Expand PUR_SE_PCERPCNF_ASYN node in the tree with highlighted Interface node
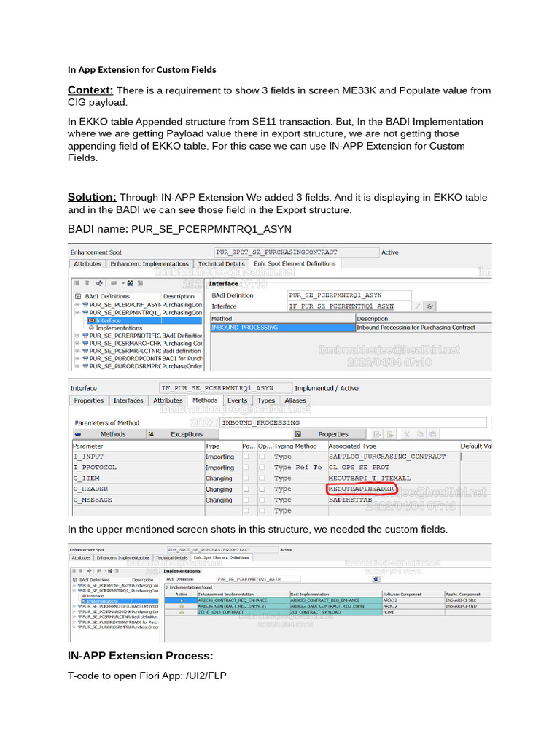Viewport: 560px width, 747px height. [x=77, y=304]
